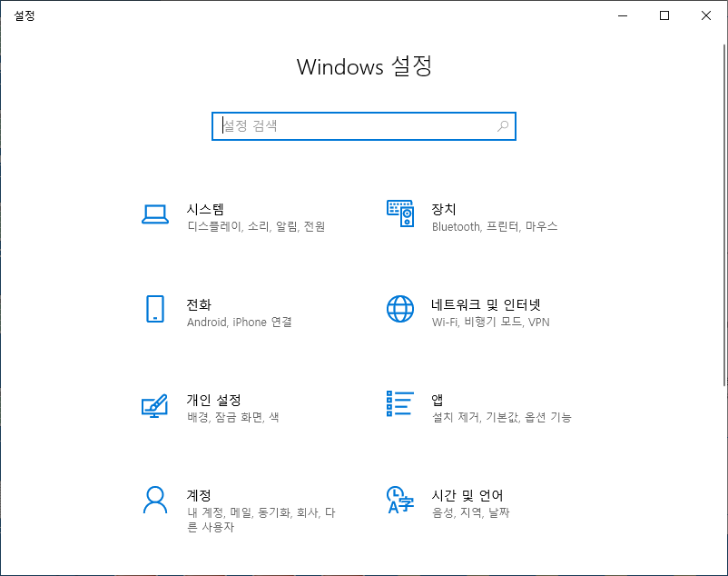Select the 앱 category title
728x576 pixels.
pyautogui.click(x=437, y=400)
